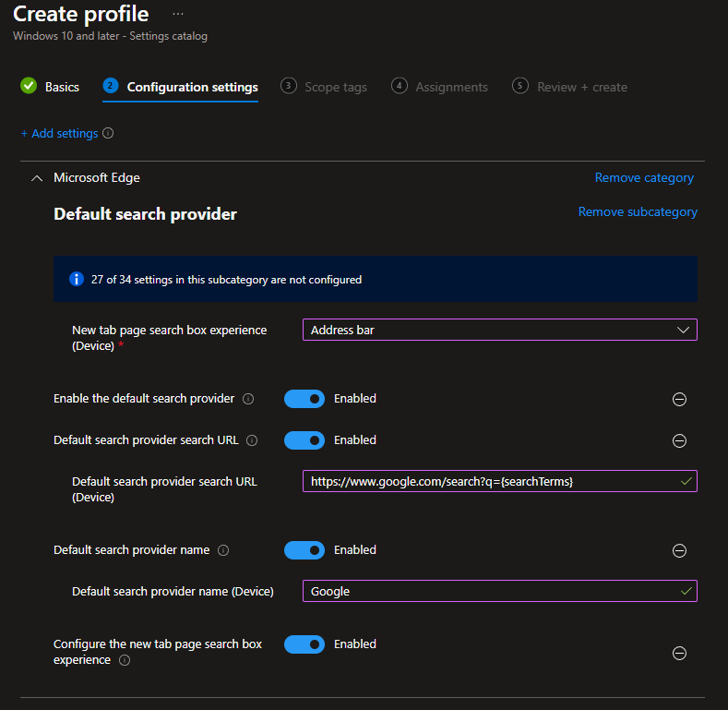Toggle Default search provider name switch
Image resolution: width=728 pixels, height=710 pixels.
[304, 550]
